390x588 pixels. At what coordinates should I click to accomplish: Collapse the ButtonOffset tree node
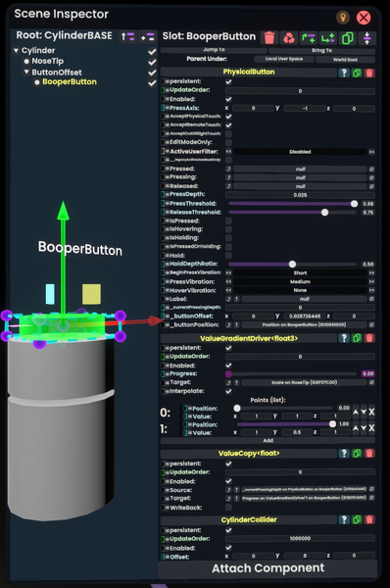(26, 72)
